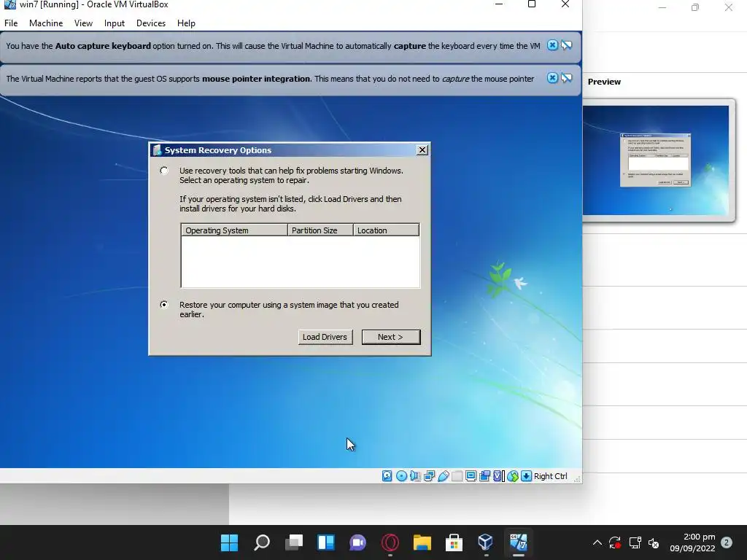Click the Partition Size column header

[320, 230]
